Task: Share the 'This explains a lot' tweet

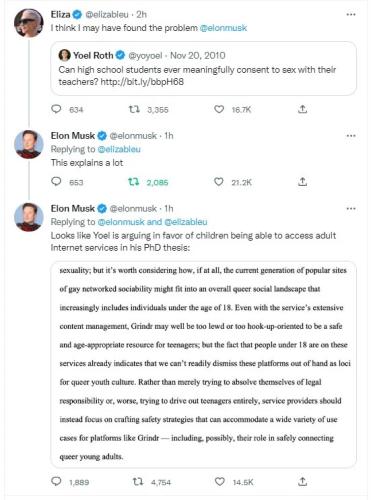Action: click(x=302, y=182)
